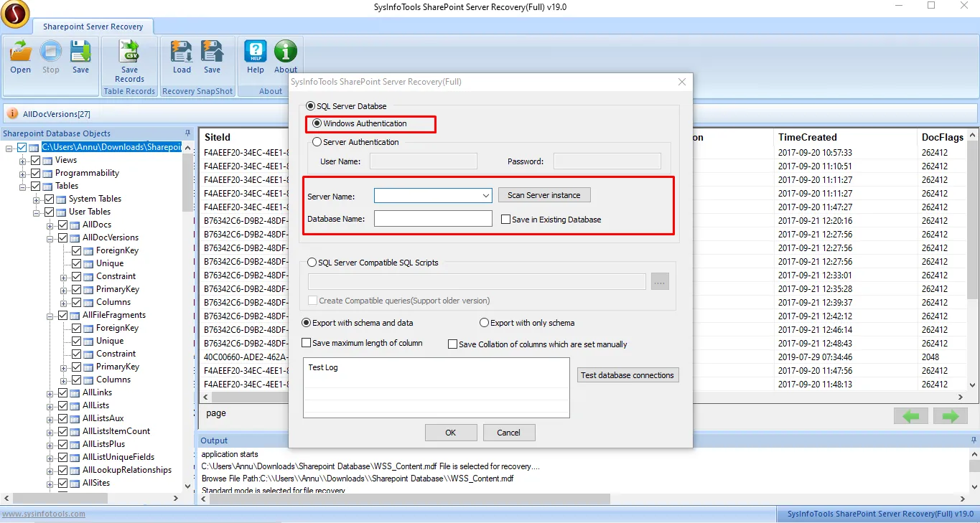Screen dimensions: 980x523
Task: Open the Help icon
Action: [256, 52]
